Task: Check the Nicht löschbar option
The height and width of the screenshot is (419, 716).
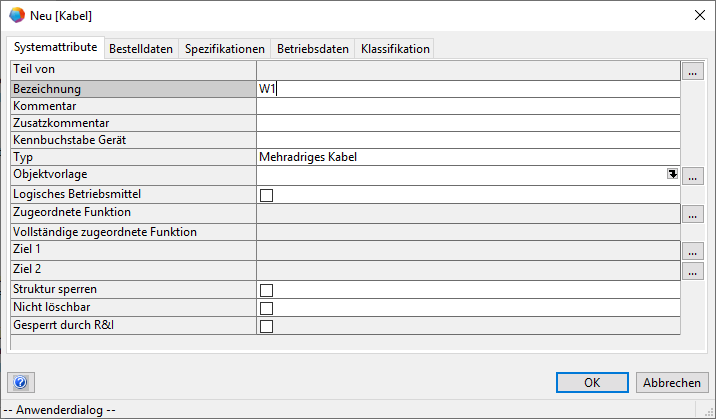Action: 266,308
